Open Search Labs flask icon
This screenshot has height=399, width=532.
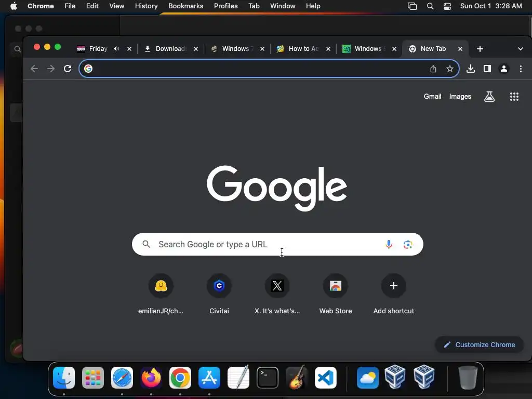(x=489, y=97)
